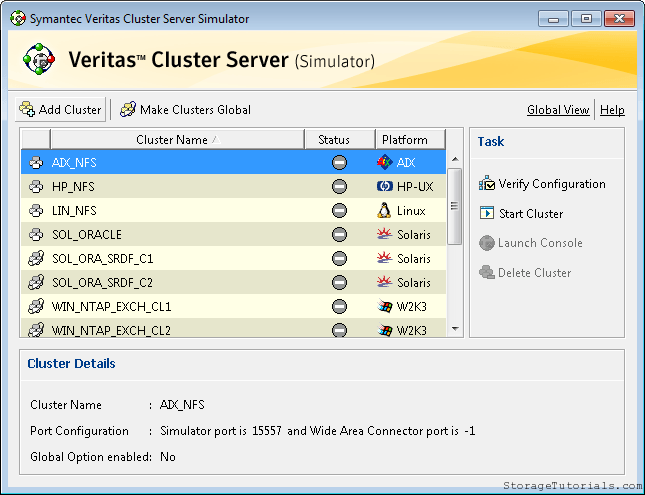Click the Delete Cluster task

point(525,272)
